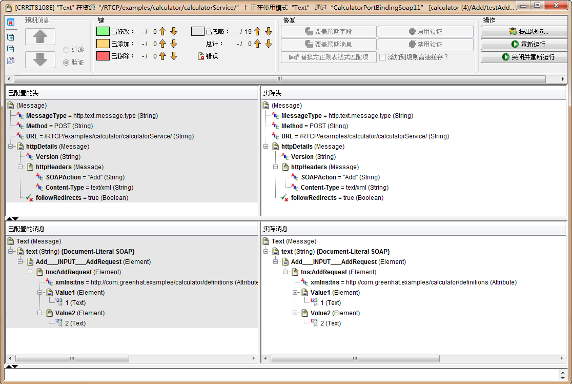Click the splitter collapse arrows between header and body panes

click(x=12, y=219)
